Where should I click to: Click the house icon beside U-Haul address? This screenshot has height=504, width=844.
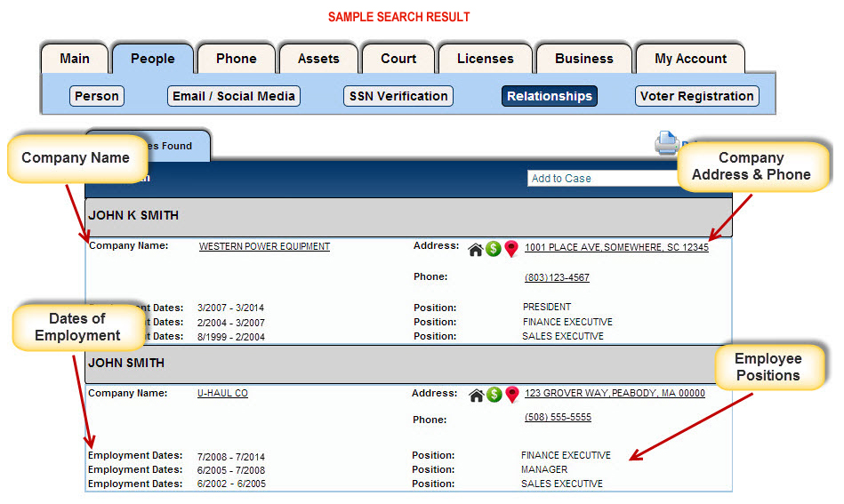click(x=477, y=396)
